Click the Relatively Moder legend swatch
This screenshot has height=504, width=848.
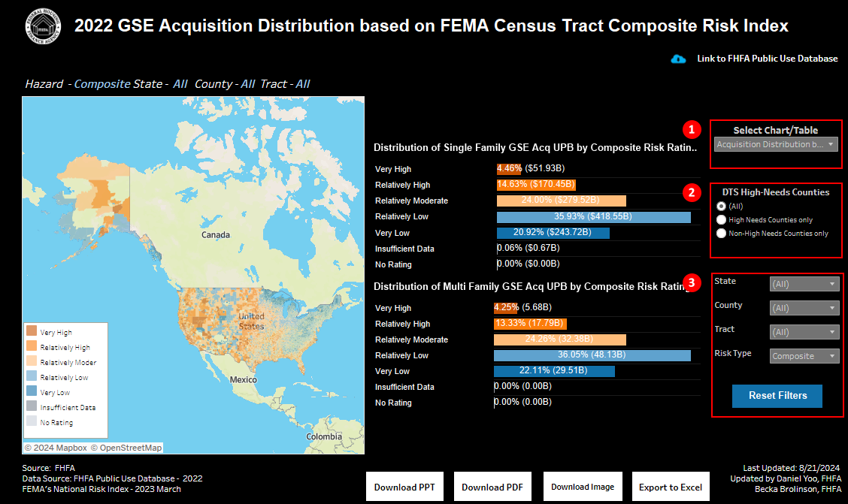32,361
